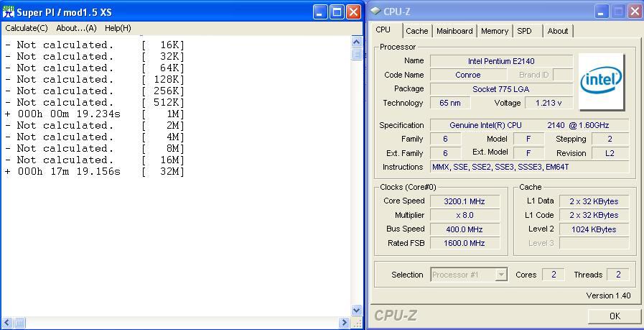Click the Core Speed value '3200.1 MHz'
The height and width of the screenshot is (330, 644).
(465, 201)
